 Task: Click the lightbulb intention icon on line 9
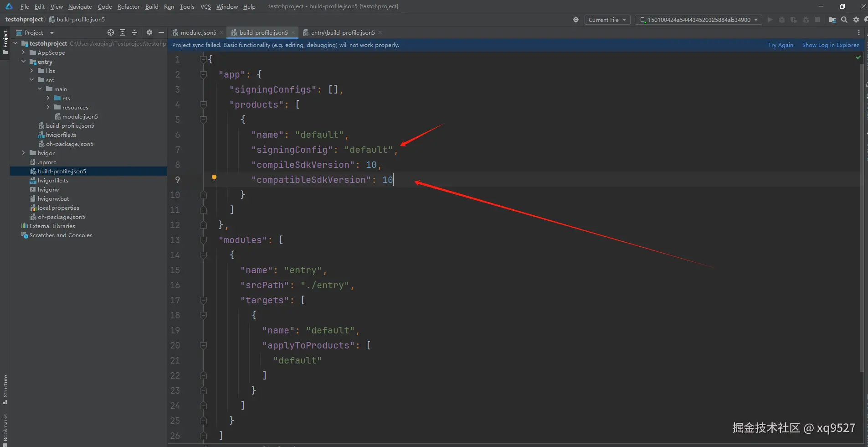point(214,178)
